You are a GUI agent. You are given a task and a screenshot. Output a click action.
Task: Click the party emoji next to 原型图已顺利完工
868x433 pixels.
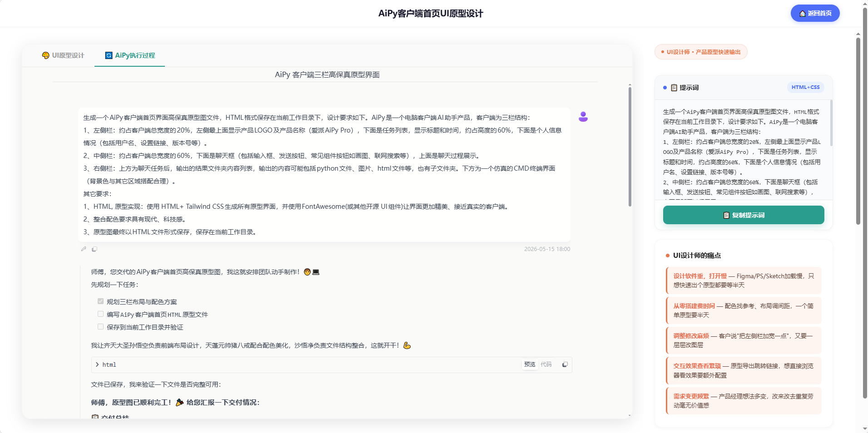[179, 402]
